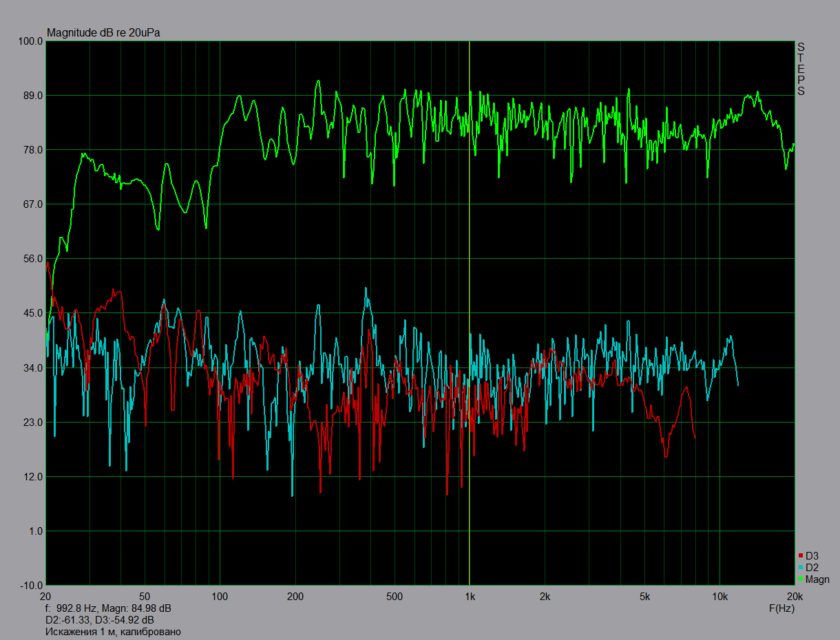Select the 100 frequency axis label
This screenshot has width=840, height=640.
(x=220, y=596)
